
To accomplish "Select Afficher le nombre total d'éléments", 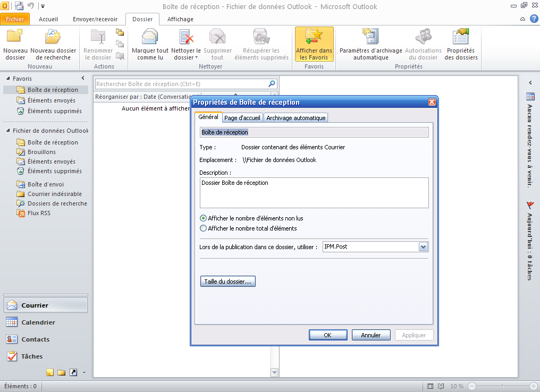I will tap(248, 228).
